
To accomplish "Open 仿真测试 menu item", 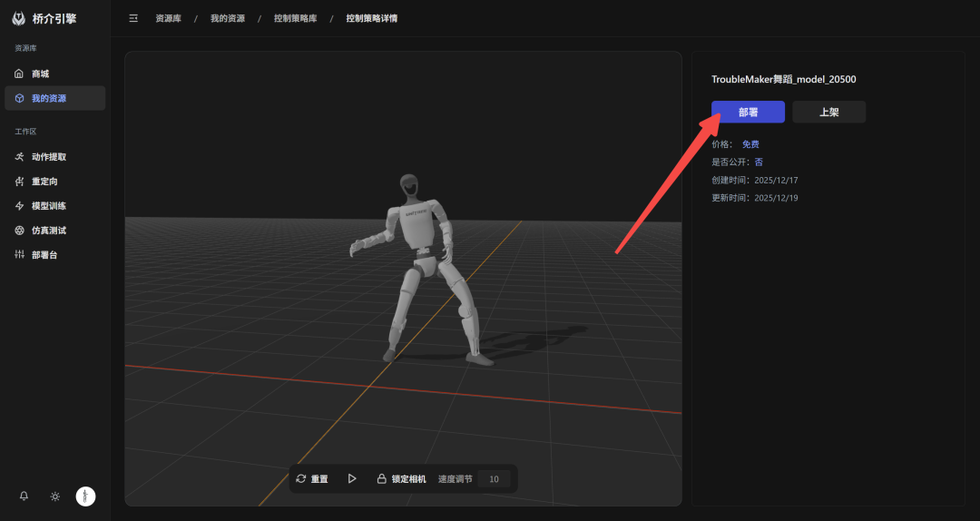I will [x=55, y=231].
